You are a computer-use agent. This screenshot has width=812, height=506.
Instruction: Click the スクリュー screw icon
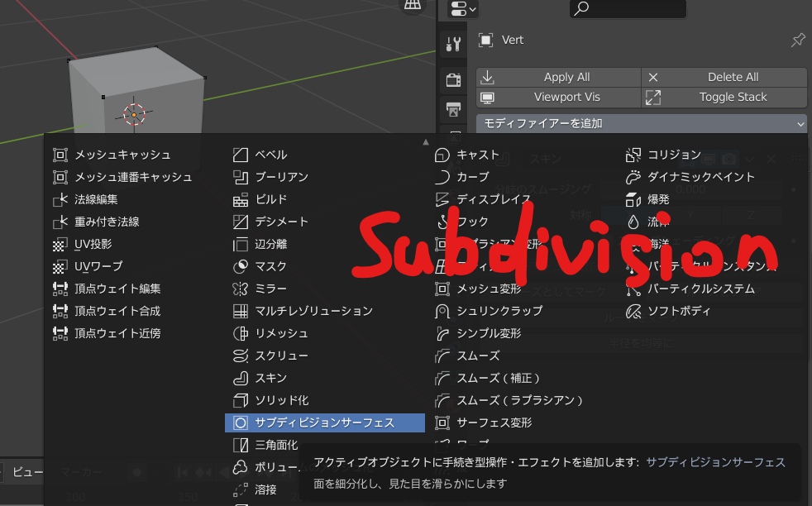coord(241,356)
